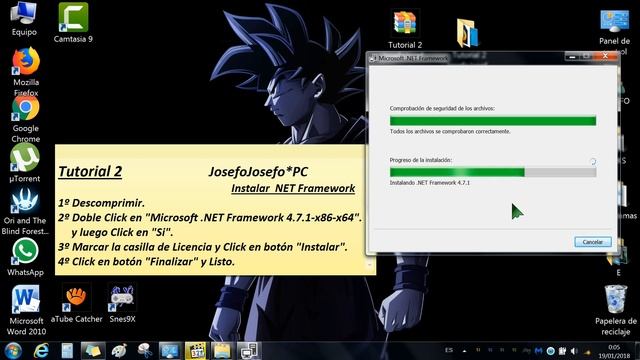Viewport: 640px width, 360px height.
Task: Open Google Chrome desktop shortcut
Action: 26,120
